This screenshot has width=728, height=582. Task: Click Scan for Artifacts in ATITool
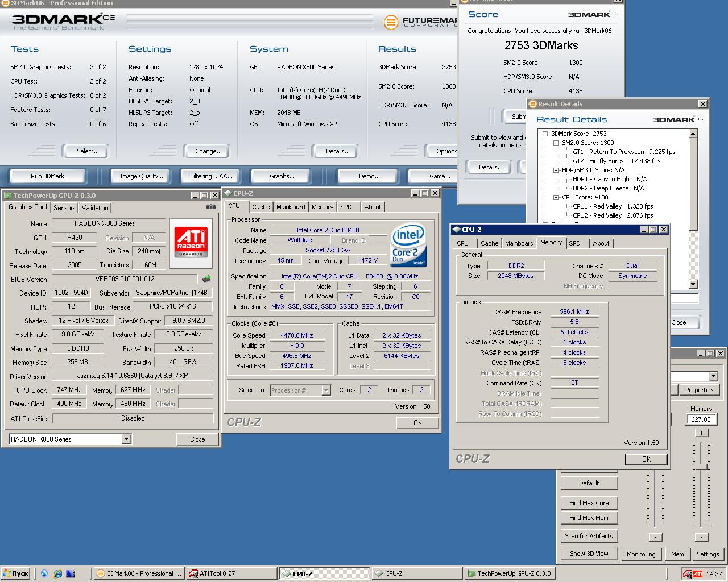point(589,536)
